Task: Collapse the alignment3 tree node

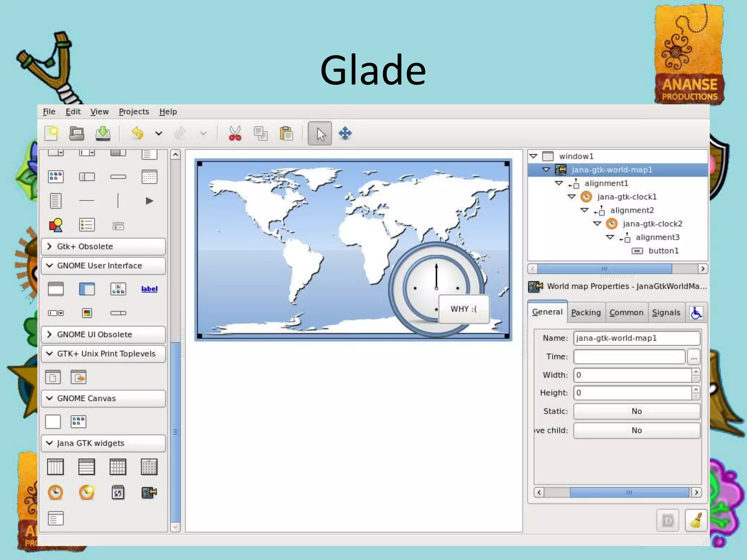Action: point(610,237)
